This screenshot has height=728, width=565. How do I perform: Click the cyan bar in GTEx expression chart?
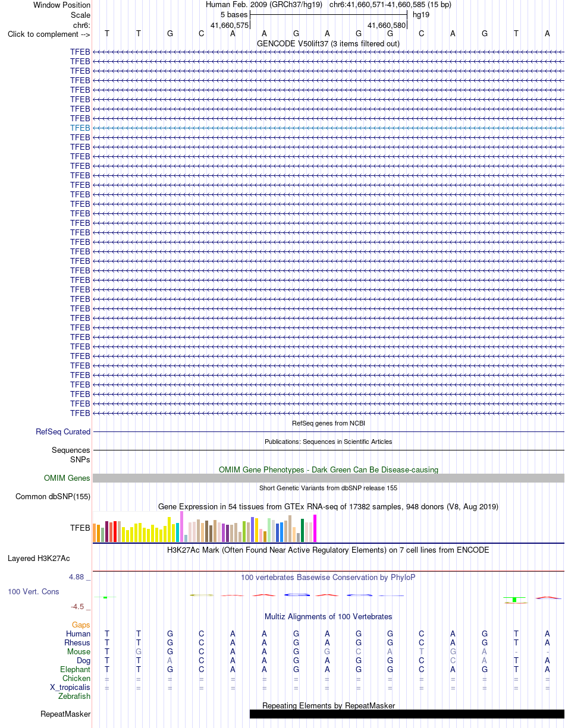tap(177, 532)
